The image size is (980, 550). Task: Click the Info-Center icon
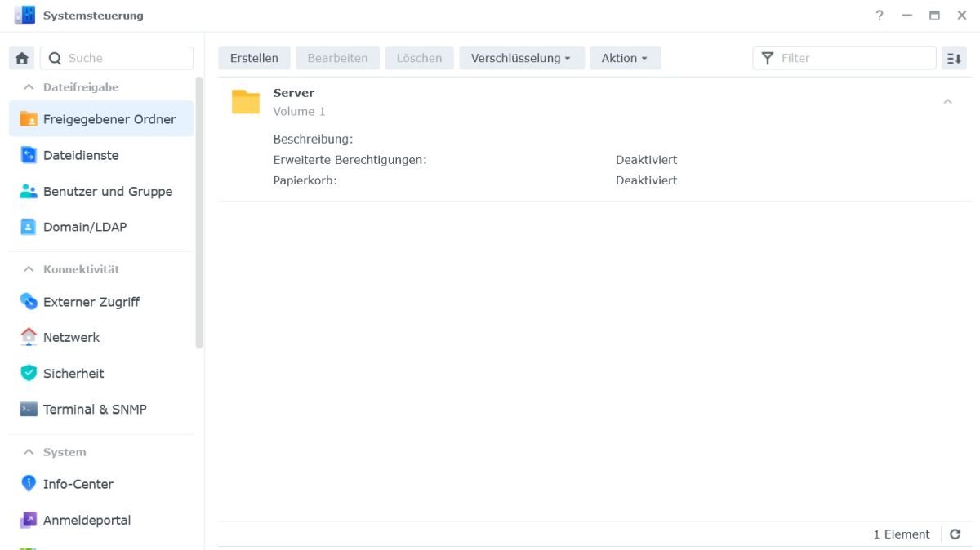[x=29, y=484]
